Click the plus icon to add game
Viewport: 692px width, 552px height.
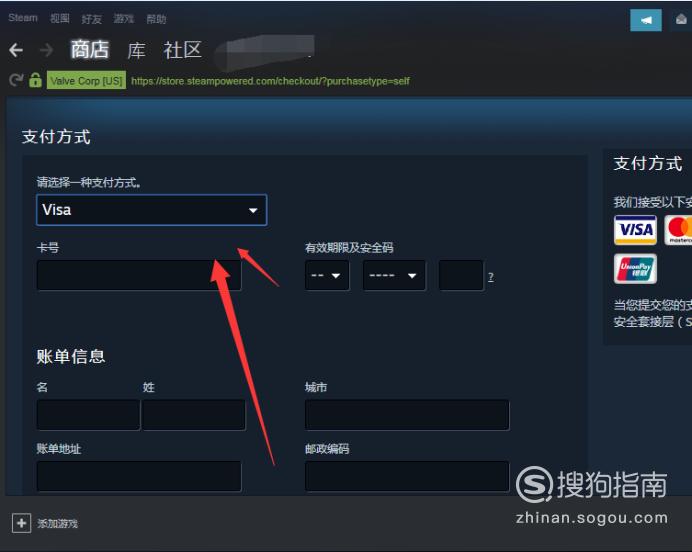pos(21,523)
